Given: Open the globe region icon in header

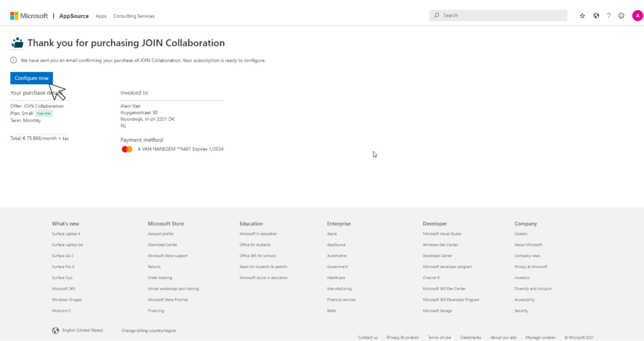Looking at the screenshot, I should coord(596,16).
